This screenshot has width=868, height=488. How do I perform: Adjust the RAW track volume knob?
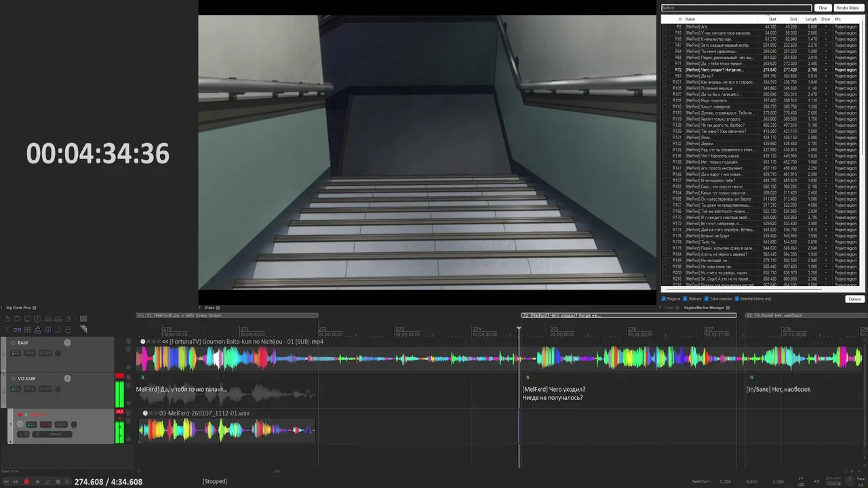[x=67, y=343]
